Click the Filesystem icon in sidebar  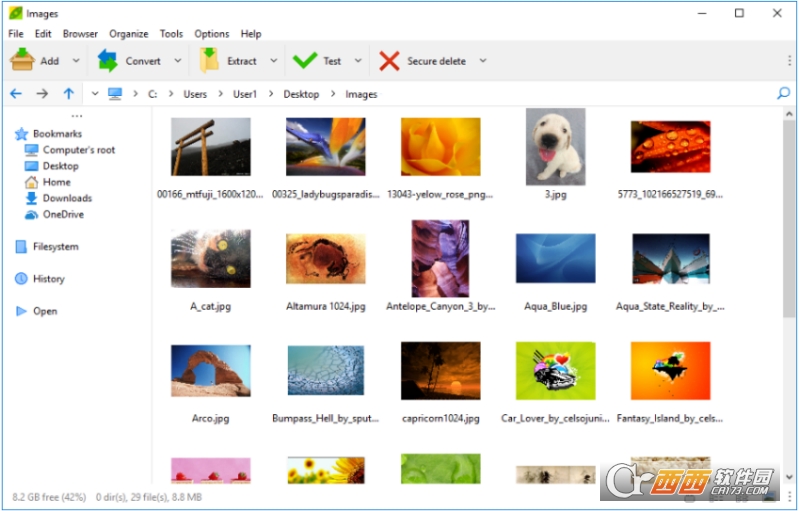tap(21, 247)
